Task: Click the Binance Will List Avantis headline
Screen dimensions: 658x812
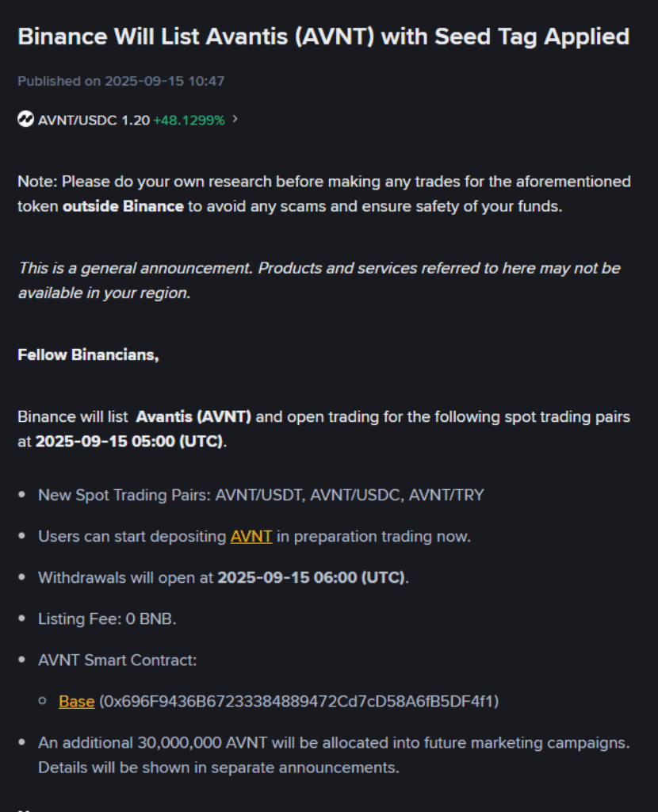Action: [323, 36]
